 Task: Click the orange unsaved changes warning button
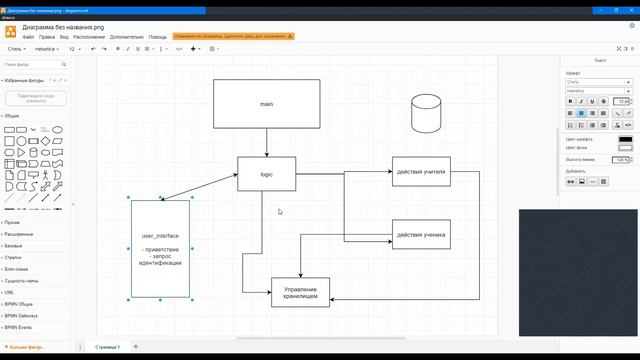tap(233, 36)
